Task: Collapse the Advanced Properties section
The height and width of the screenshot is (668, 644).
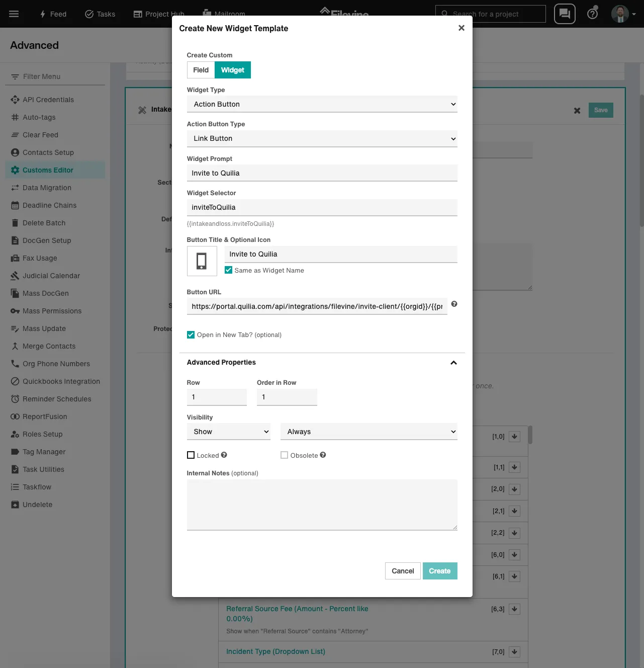Action: pos(453,363)
